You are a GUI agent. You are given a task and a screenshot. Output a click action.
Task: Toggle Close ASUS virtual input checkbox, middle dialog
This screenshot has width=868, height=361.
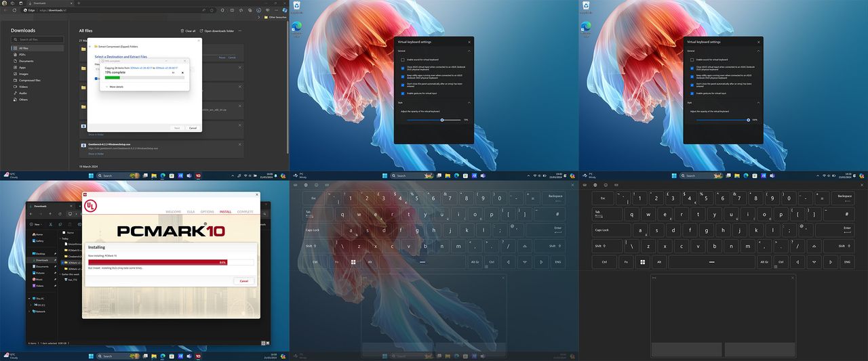click(402, 68)
